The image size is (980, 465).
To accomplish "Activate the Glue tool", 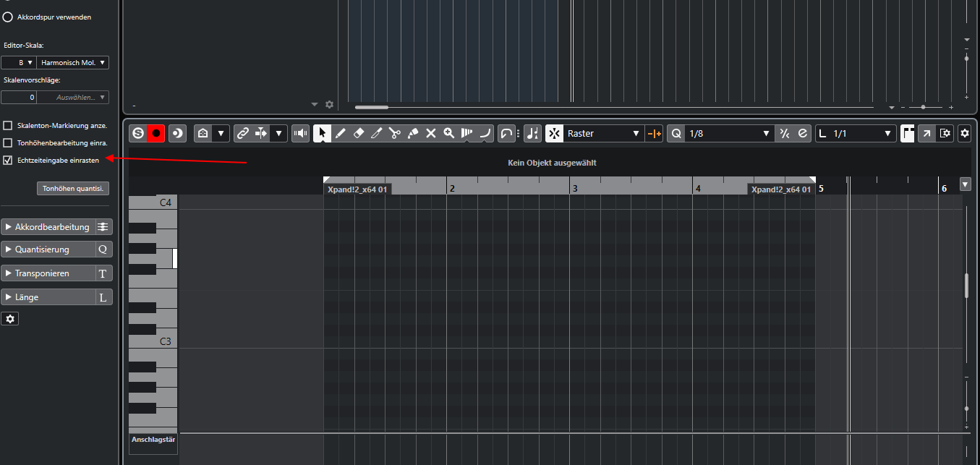I will pyautogui.click(x=412, y=133).
